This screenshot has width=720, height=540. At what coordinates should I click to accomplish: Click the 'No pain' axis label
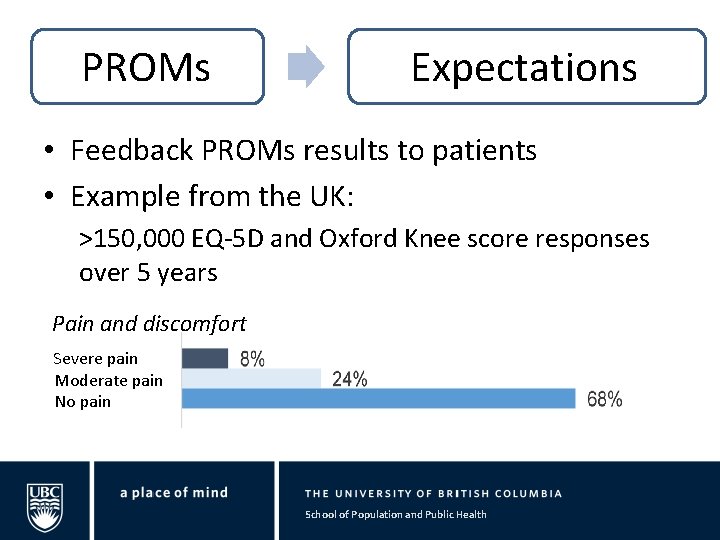(x=83, y=402)
